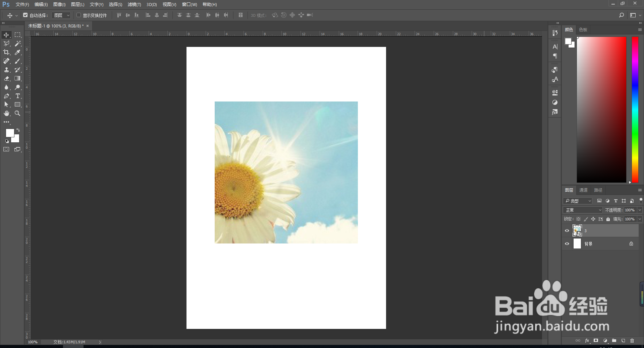Click the delete layer trash icon
Image resolution: width=644 pixels, height=348 pixels.
pos(632,341)
